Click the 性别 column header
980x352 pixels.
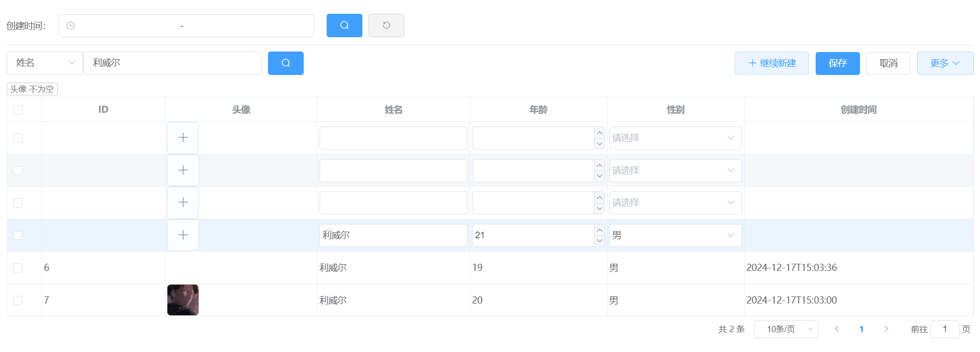point(676,110)
